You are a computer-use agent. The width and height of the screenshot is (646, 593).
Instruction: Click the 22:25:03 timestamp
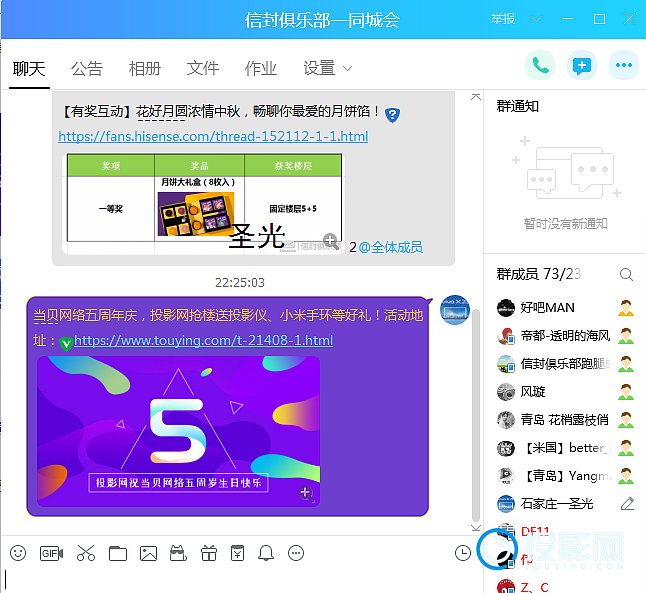pos(240,283)
